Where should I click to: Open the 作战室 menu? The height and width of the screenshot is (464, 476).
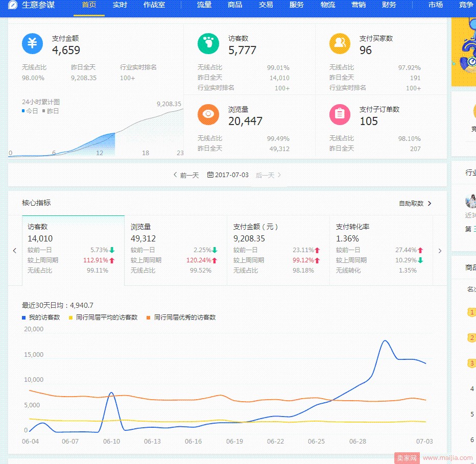[x=154, y=5]
